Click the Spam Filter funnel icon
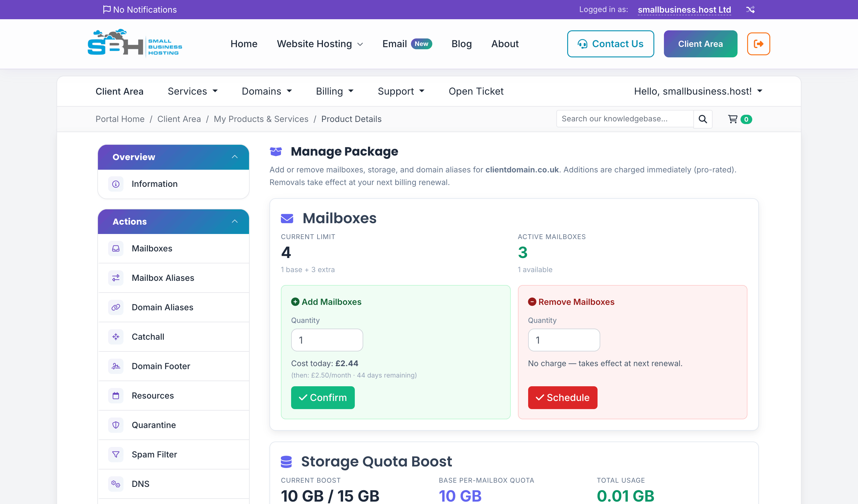 tap(116, 455)
